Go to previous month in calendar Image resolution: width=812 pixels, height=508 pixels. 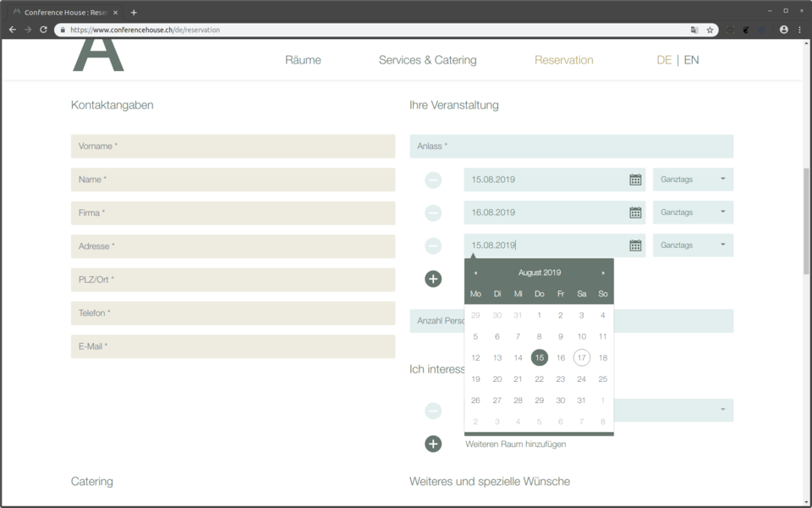tap(475, 273)
